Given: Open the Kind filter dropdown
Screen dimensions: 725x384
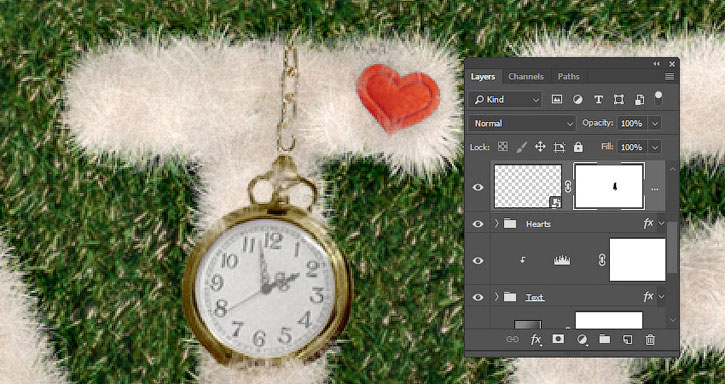Looking at the screenshot, I should 504,99.
